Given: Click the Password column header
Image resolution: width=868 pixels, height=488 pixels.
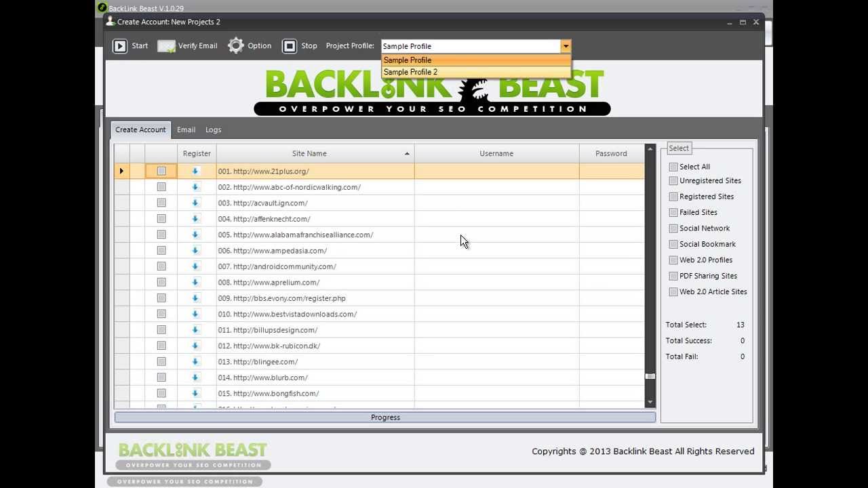Looking at the screenshot, I should point(611,153).
